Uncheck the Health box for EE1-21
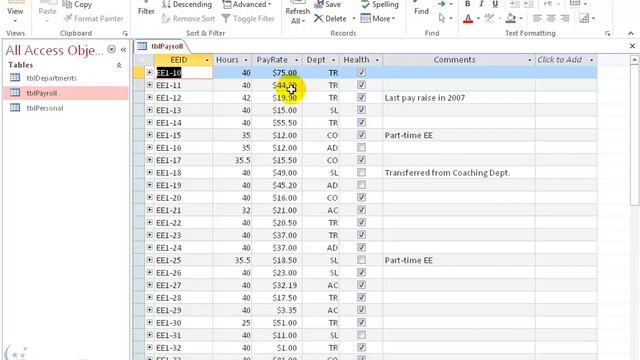This screenshot has width=640, height=360. [x=361, y=210]
